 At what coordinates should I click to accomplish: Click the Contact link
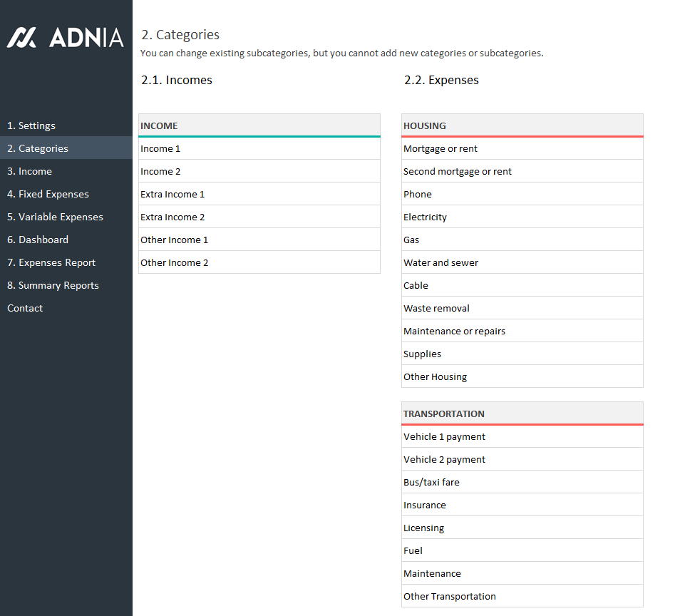[25, 308]
